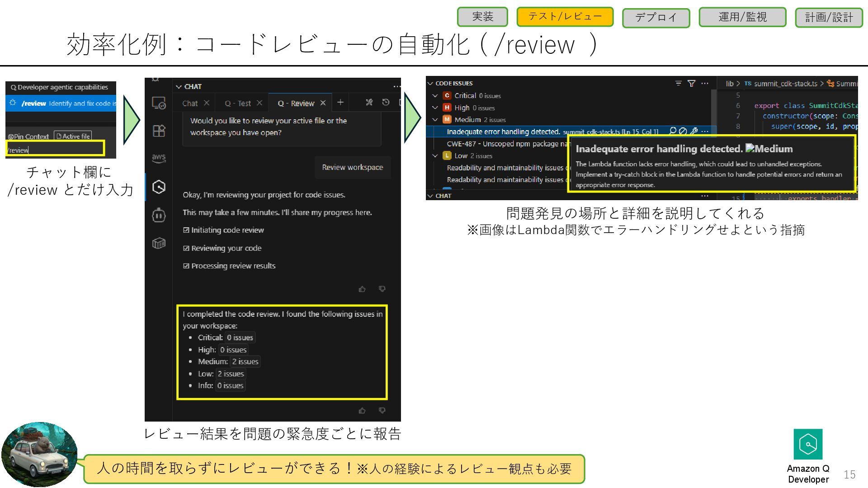Collapse the Medium issues group chevron
The width and height of the screenshot is (868, 488).
click(435, 119)
